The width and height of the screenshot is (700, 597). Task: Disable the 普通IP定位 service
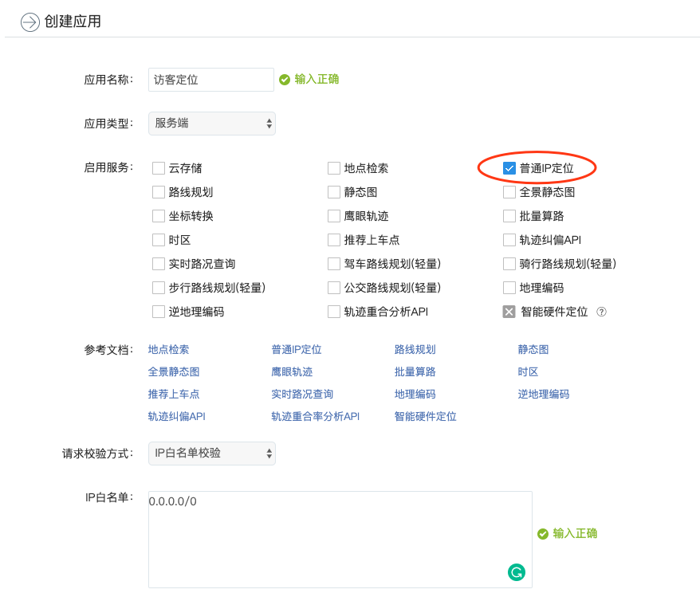pyautogui.click(x=509, y=168)
